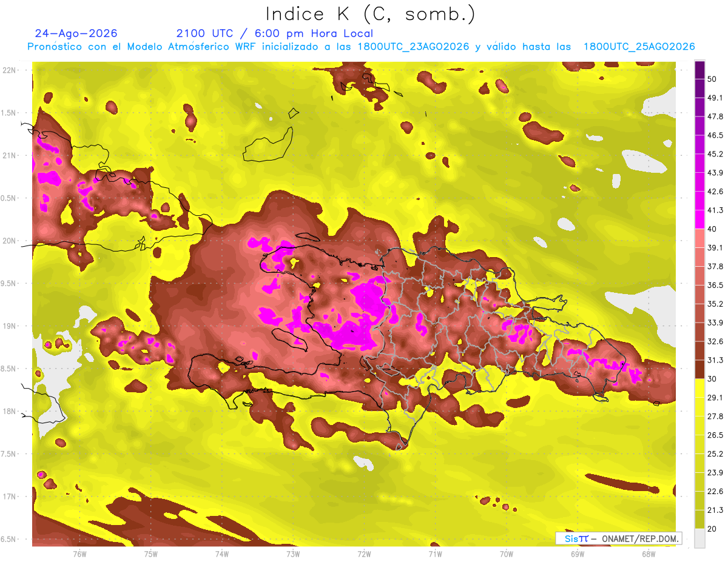This screenshot has height=562, width=728.
Task: Click the '2100 UTC / 6:00 pm Hora Local' time label
Action: point(275,33)
